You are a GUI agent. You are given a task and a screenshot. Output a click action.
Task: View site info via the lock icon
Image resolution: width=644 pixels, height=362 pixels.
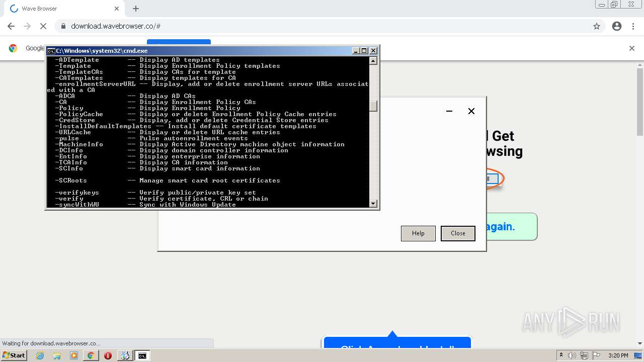(63, 26)
